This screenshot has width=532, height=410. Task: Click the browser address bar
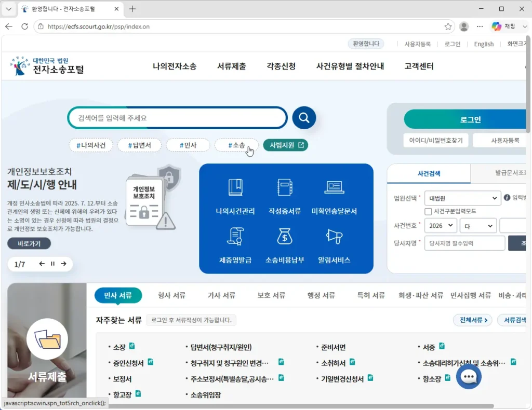pyautogui.click(x=244, y=26)
